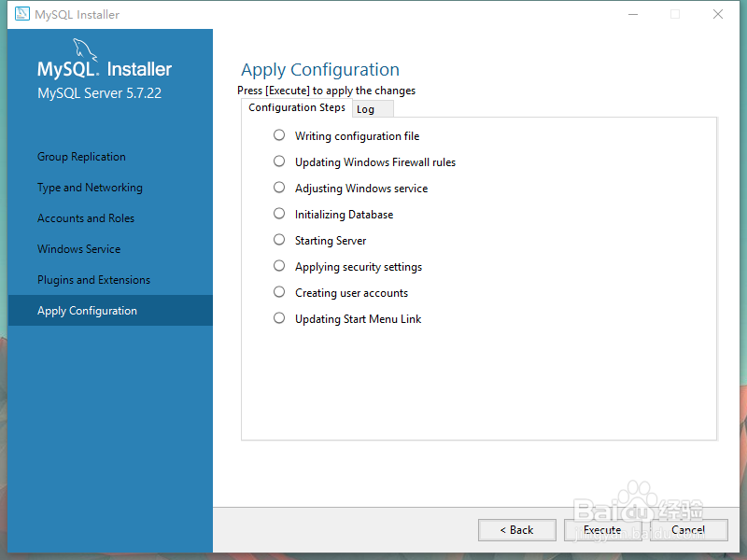
Task: Close the MySQL Installer window
Action: (718, 14)
